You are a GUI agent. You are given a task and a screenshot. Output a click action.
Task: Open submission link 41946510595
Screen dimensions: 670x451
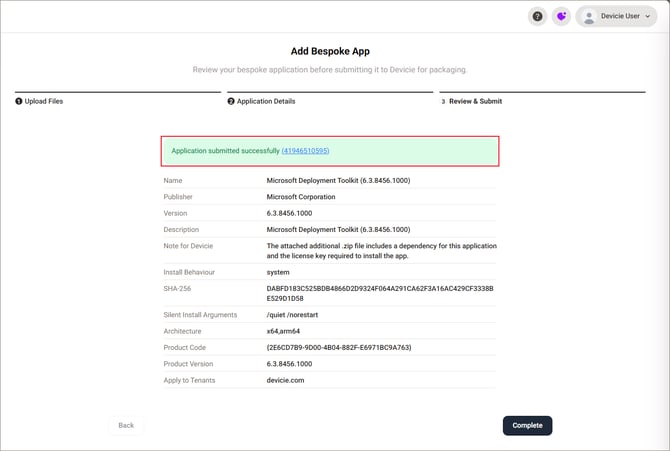coord(306,151)
